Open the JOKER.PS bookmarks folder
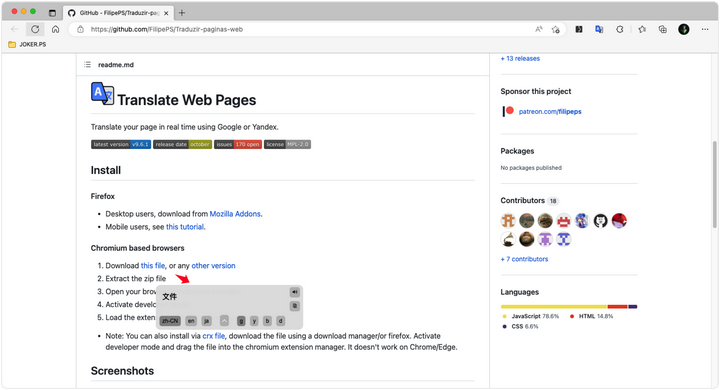720x390 pixels. coord(28,45)
